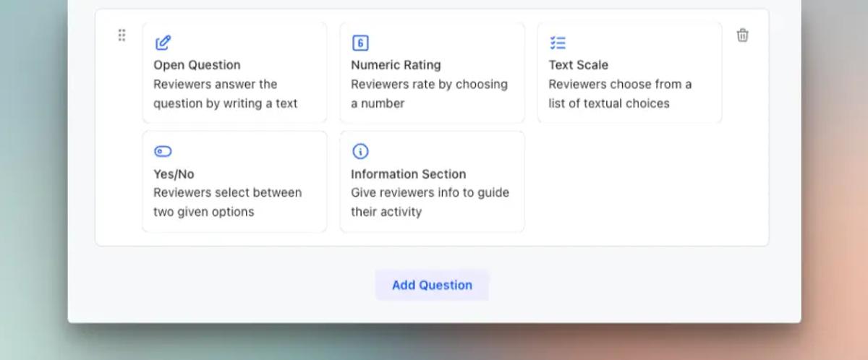Viewport: 868px width, 360px height.
Task: Click the info circle Information Section icon
Action: pos(360,151)
